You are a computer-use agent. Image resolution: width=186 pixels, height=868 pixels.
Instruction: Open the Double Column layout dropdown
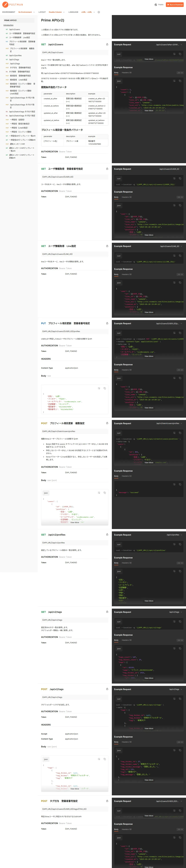tap(57, 12)
